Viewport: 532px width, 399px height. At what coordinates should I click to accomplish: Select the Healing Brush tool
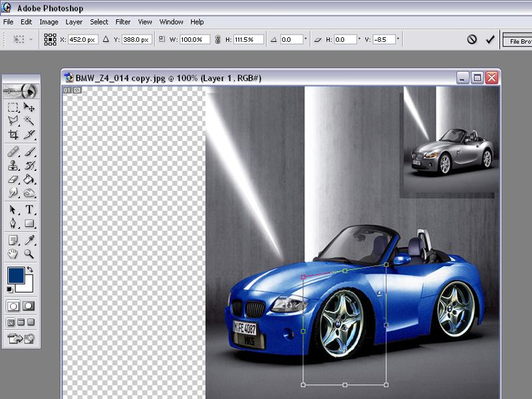[13, 152]
